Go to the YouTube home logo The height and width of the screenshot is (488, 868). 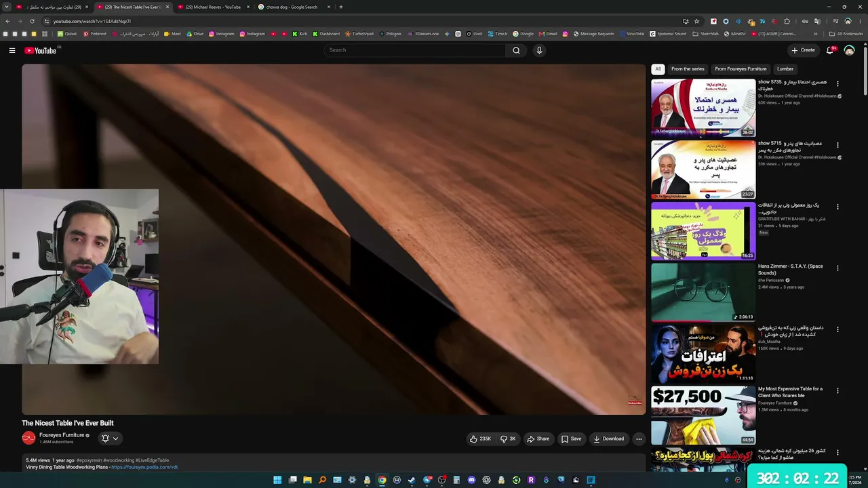coord(41,50)
